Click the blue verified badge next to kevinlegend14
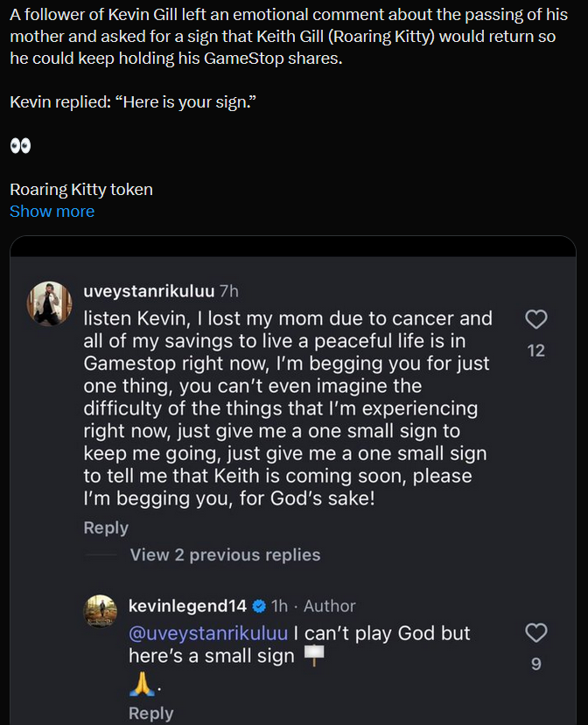 [260, 606]
